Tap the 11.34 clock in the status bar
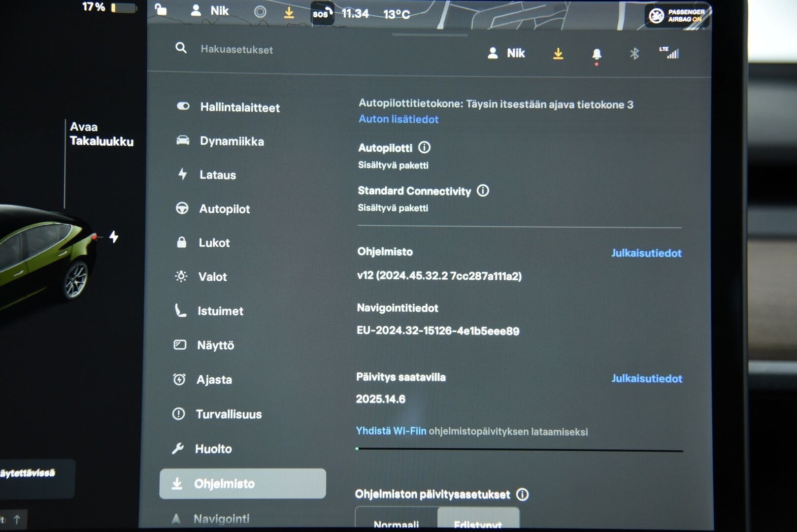Image resolution: width=797 pixels, height=532 pixels. [x=355, y=13]
